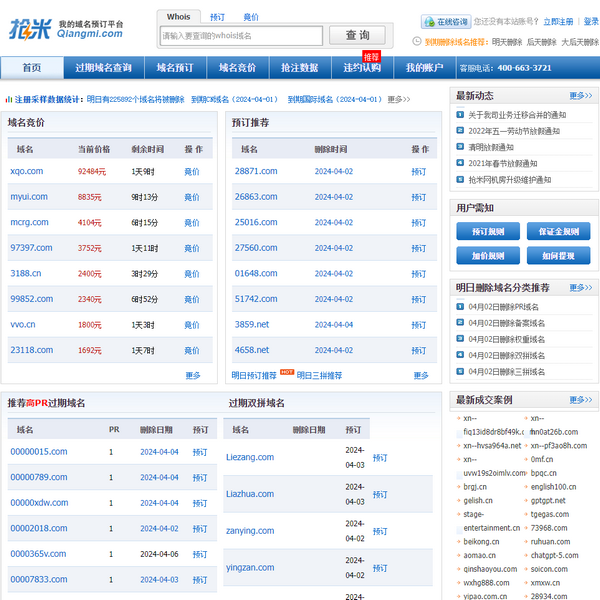Screen dimensions: 600x600
Task: Open 我的账户 in the navigation bar
Action: pyautogui.click(x=424, y=68)
